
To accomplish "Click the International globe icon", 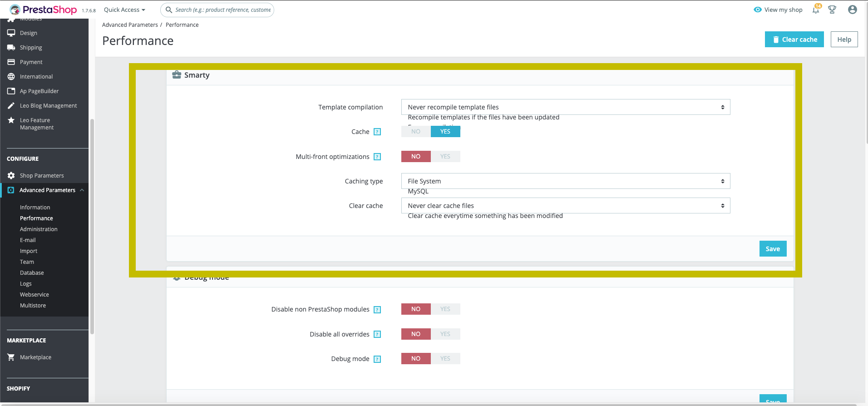I will (x=11, y=76).
